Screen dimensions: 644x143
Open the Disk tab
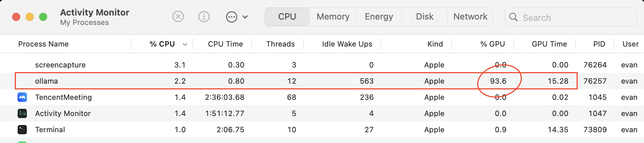pyautogui.click(x=425, y=17)
